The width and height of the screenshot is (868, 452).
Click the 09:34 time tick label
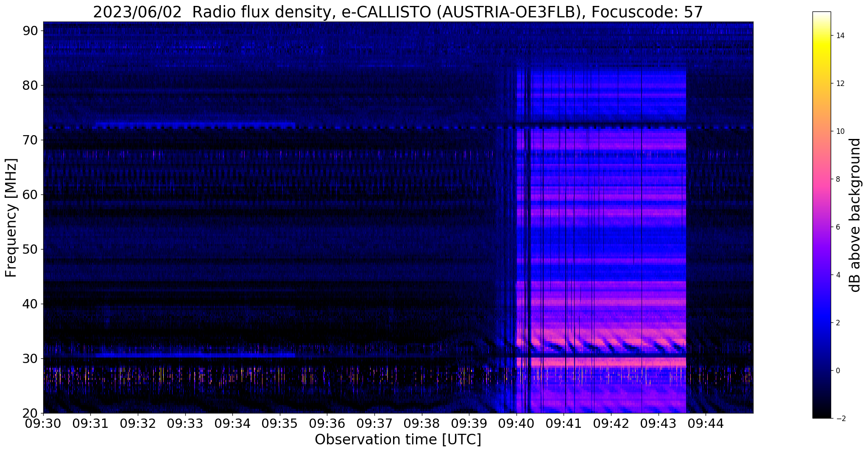point(232,423)
